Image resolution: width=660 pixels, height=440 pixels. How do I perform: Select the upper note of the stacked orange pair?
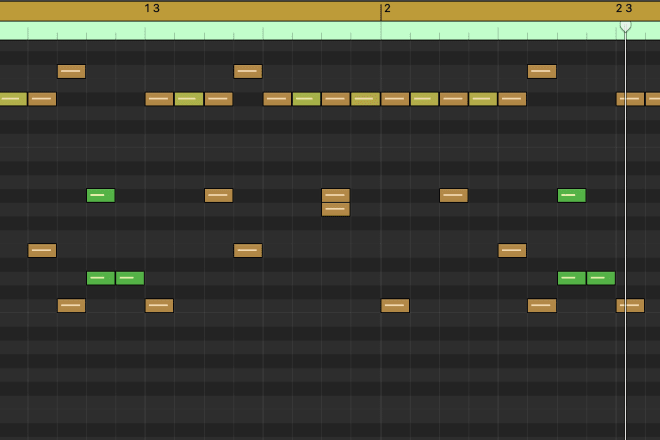[x=335, y=195]
